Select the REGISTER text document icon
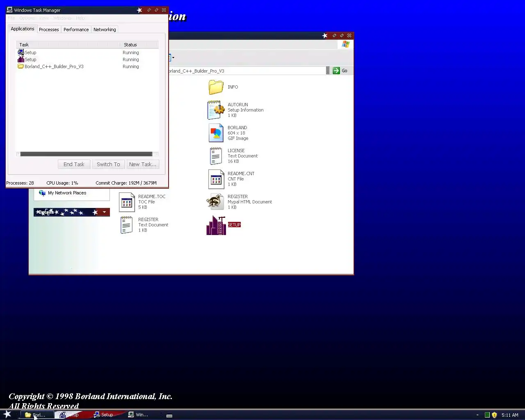This screenshot has height=420, width=525. click(x=126, y=225)
